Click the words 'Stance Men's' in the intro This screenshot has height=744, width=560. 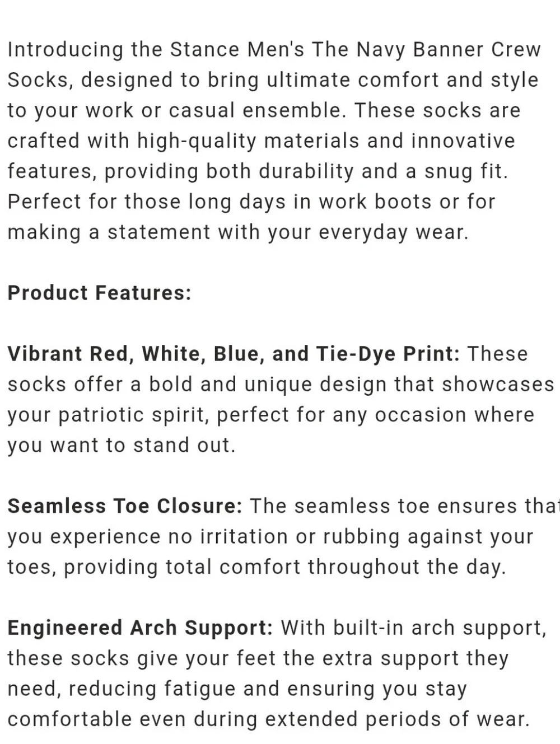click(x=237, y=49)
